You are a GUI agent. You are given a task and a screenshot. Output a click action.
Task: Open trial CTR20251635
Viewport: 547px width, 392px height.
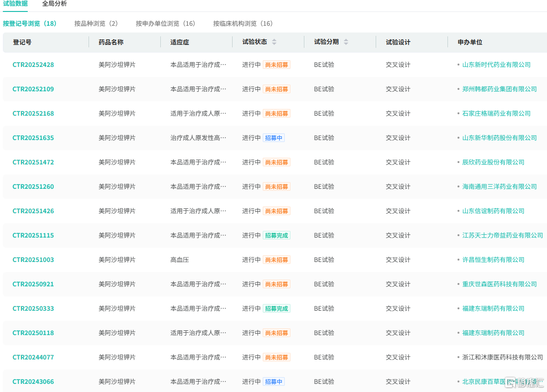(33, 138)
